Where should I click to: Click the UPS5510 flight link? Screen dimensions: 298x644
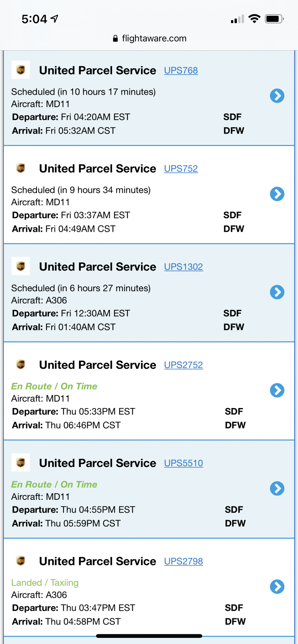183,463
